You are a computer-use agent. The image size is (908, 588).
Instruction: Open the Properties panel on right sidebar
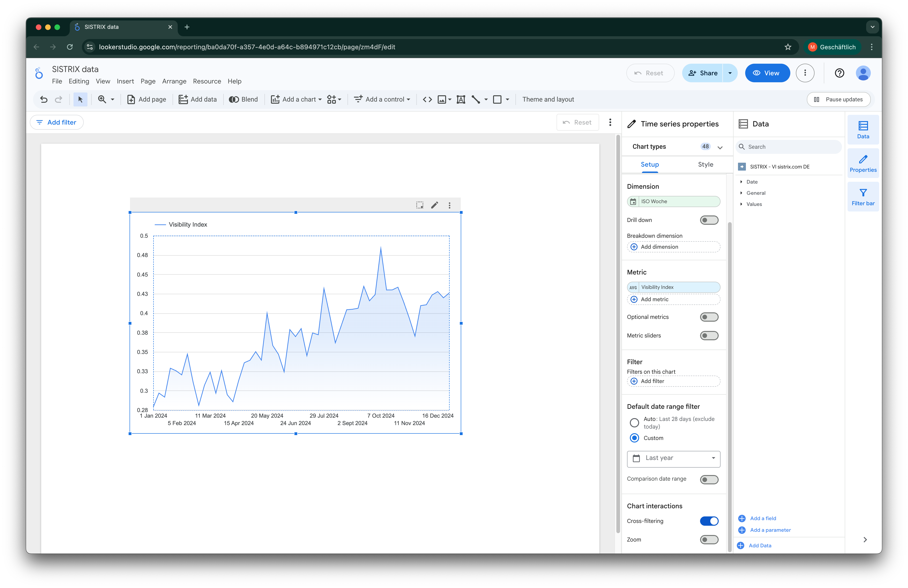tap(863, 163)
